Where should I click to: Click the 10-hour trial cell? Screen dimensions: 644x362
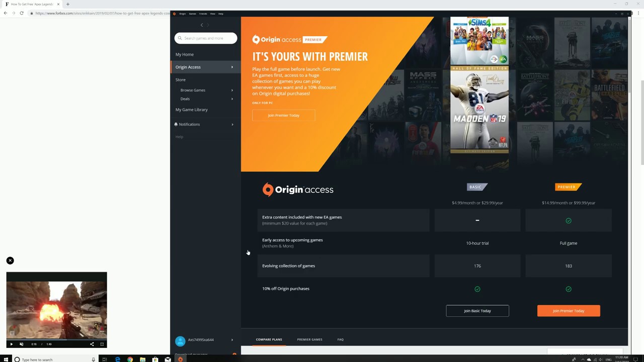click(477, 243)
